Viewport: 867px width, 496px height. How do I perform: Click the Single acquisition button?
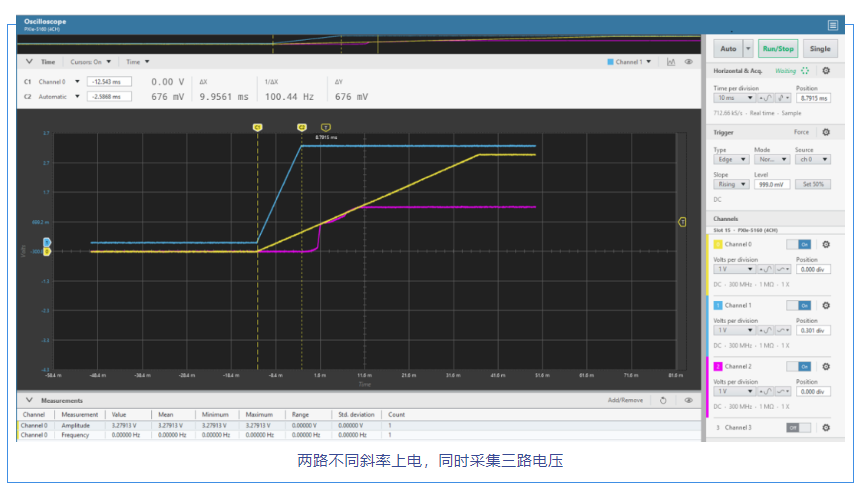tap(820, 49)
